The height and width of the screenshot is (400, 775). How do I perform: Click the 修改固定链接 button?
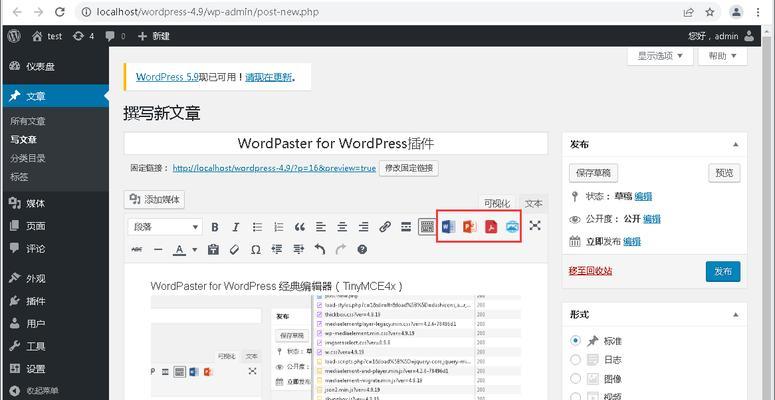pos(409,168)
